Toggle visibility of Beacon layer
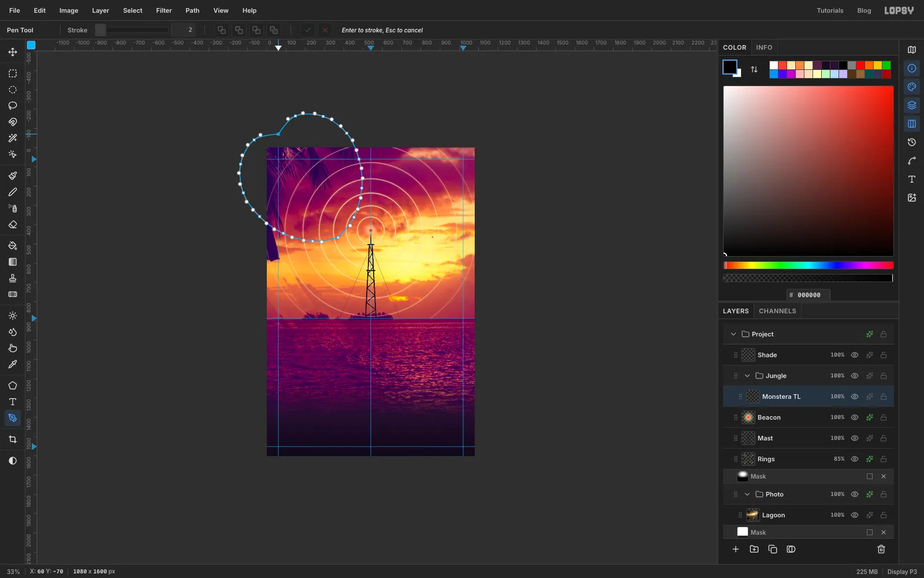This screenshot has height=578, width=924. [x=855, y=417]
